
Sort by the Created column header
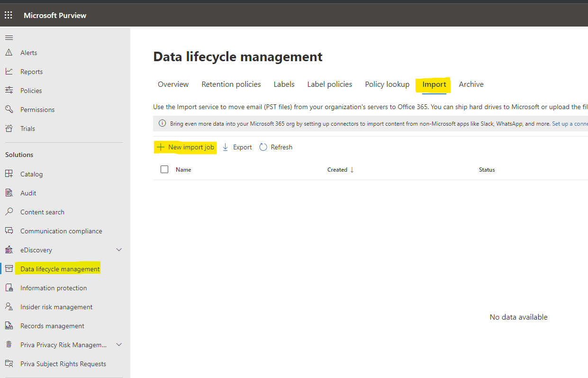pyautogui.click(x=337, y=170)
